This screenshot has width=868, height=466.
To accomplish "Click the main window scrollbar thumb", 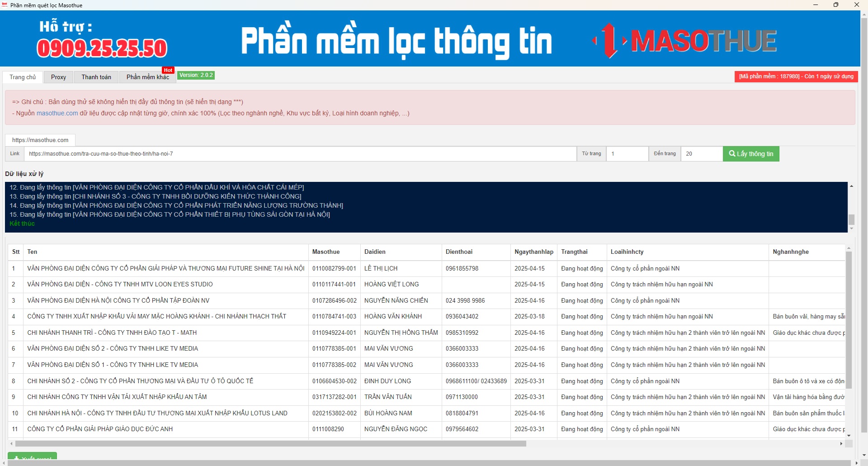I will [x=864, y=225].
